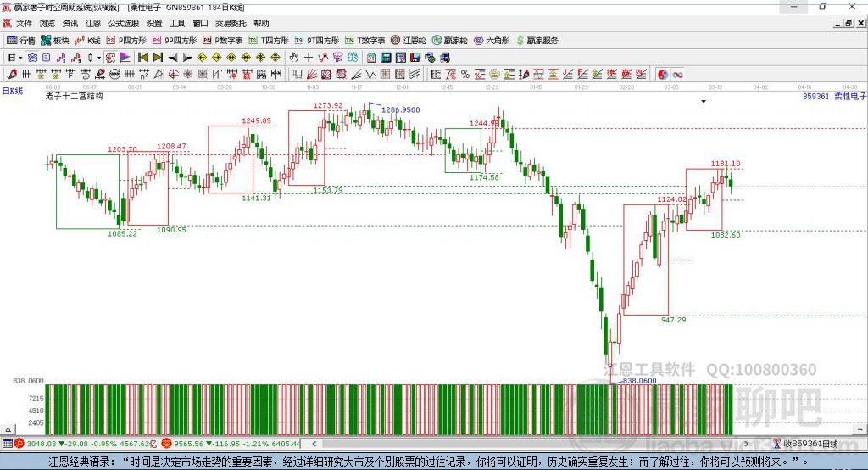This screenshot has height=470, width=868.
Task: Click the zigzag wave line tool
Action: [x=370, y=75]
